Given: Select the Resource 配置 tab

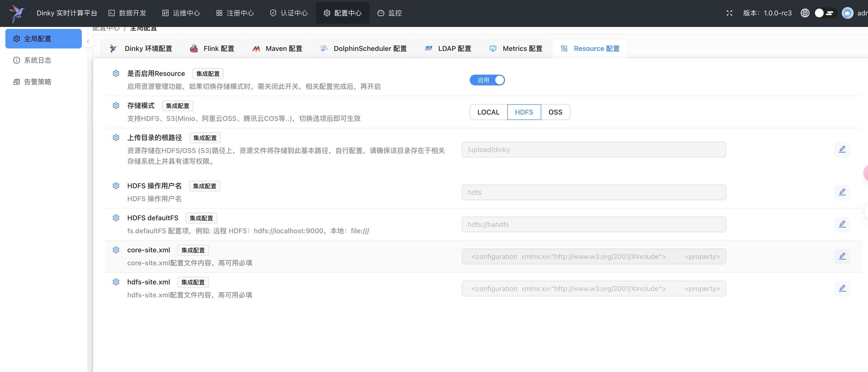Looking at the screenshot, I should 590,48.
